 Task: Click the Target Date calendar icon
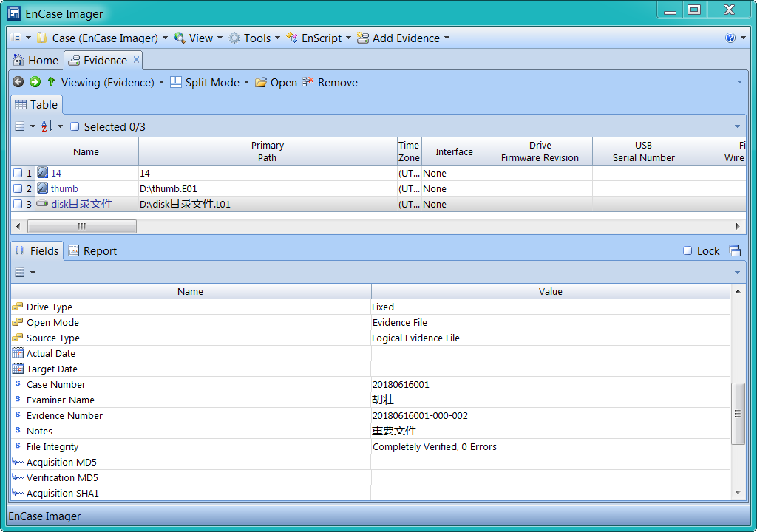point(18,369)
